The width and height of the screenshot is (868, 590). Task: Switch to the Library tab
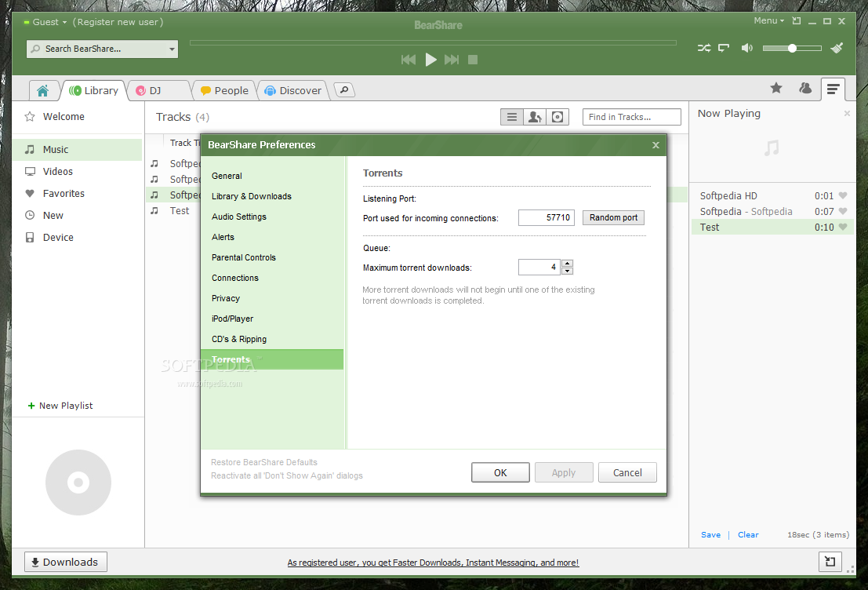[94, 90]
